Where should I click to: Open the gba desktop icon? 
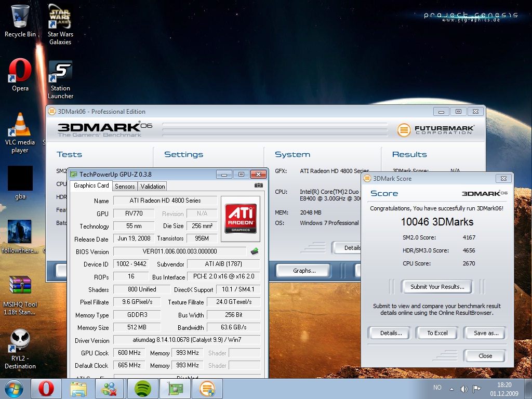[20, 182]
